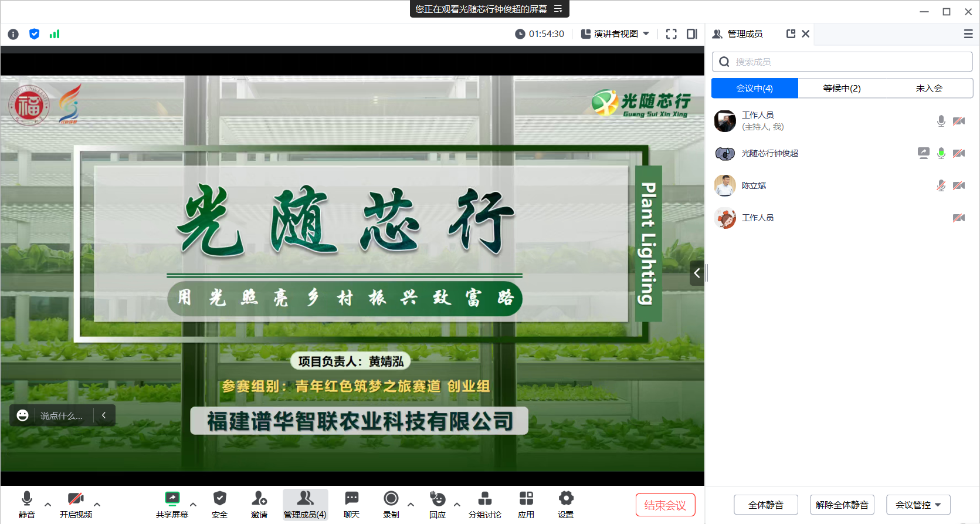The width and height of the screenshot is (980, 524).
Task: Toggle the side panel layout icon
Action: (692, 34)
